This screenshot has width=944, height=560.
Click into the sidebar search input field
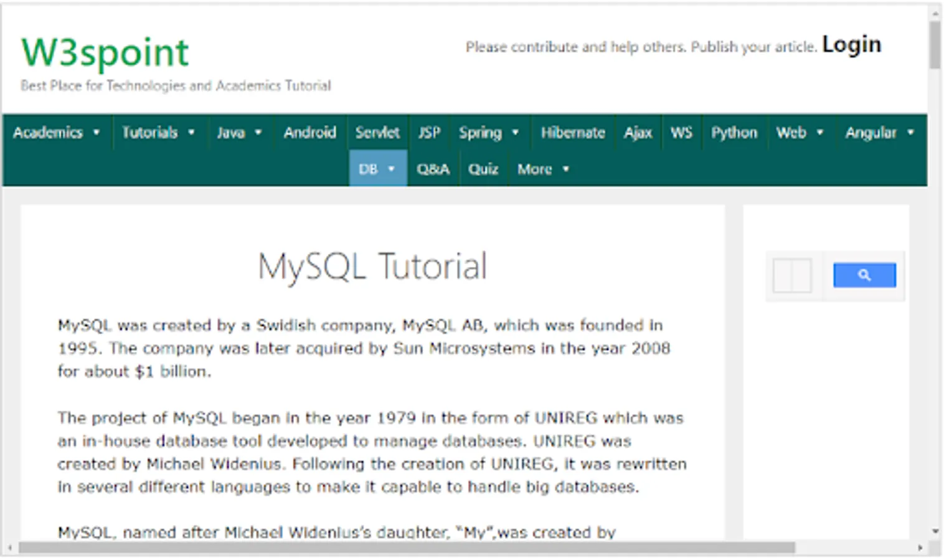pos(792,275)
